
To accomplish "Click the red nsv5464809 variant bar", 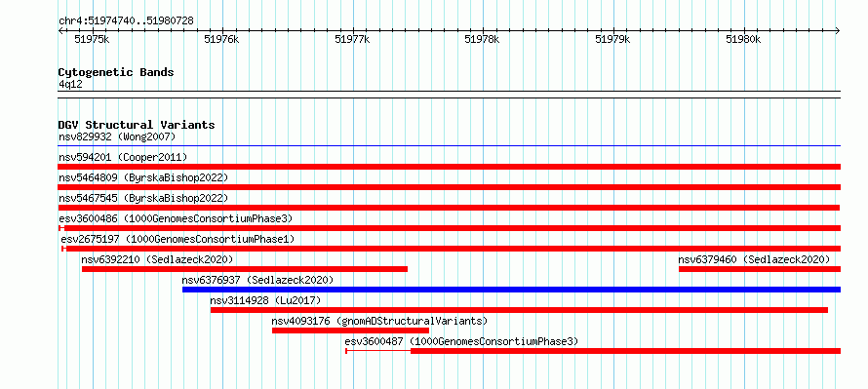I will point(450,187).
